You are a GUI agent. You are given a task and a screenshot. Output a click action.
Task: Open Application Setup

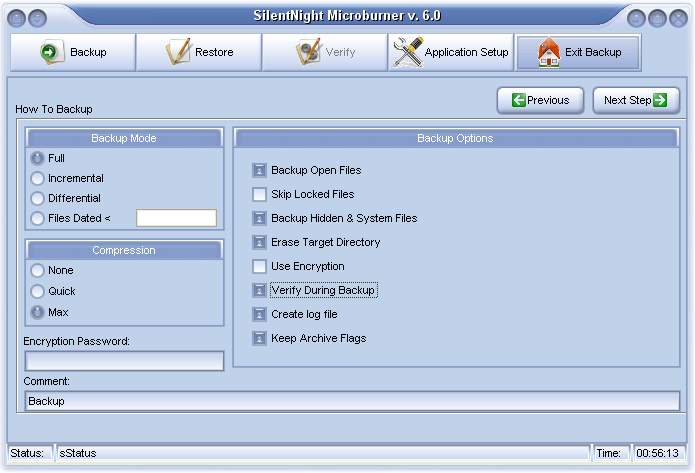coord(451,52)
